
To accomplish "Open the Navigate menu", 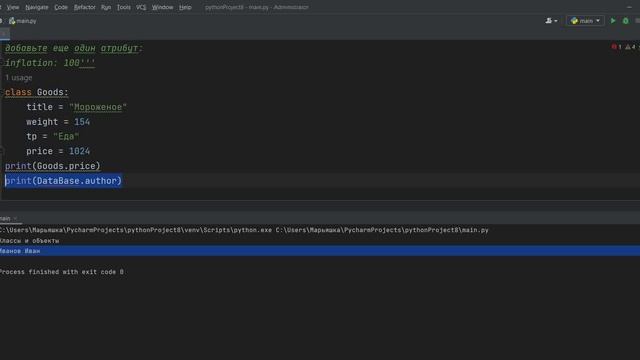I will [37, 7].
